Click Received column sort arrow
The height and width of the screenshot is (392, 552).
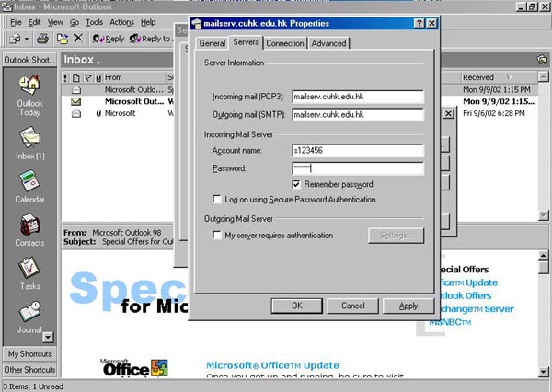coord(509,77)
